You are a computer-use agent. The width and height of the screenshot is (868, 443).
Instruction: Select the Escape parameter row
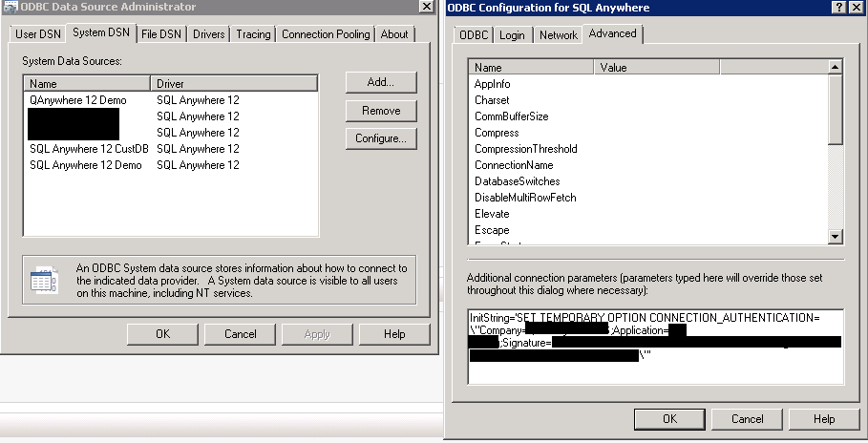click(x=492, y=230)
